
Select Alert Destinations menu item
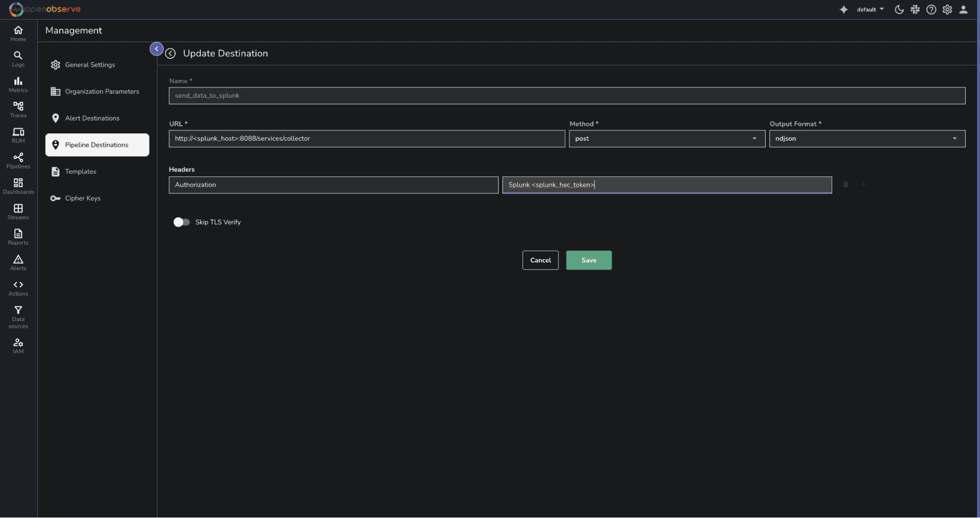tap(92, 118)
